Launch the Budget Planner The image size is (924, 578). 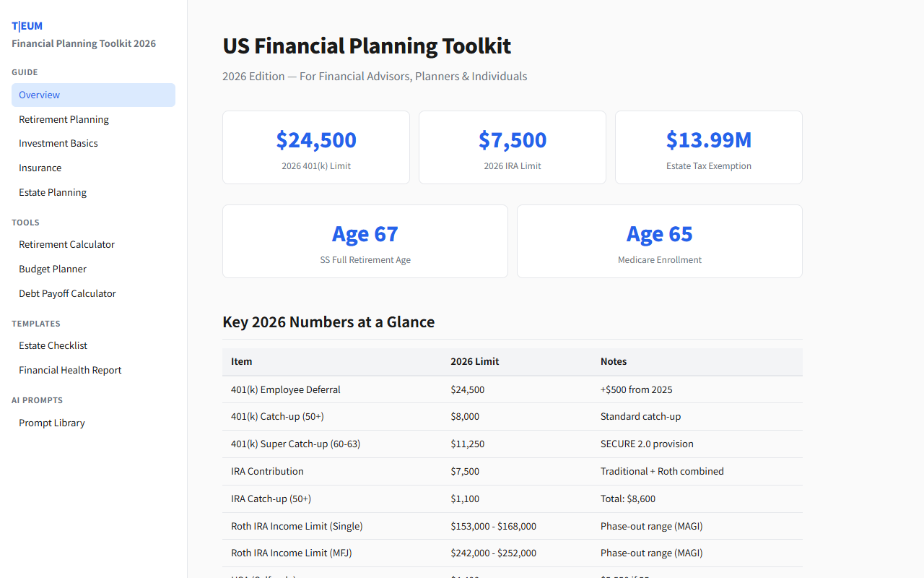pos(52,269)
